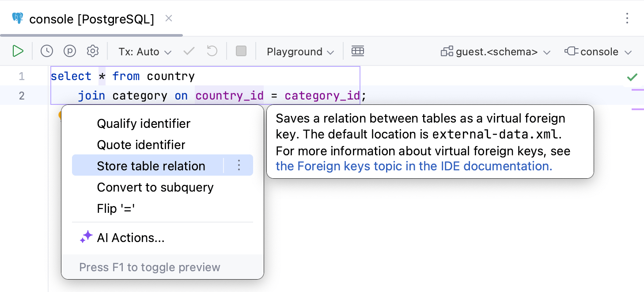Image resolution: width=644 pixels, height=292 pixels.
Task: Open the guest.<schema> selector dropdown
Action: (496, 52)
